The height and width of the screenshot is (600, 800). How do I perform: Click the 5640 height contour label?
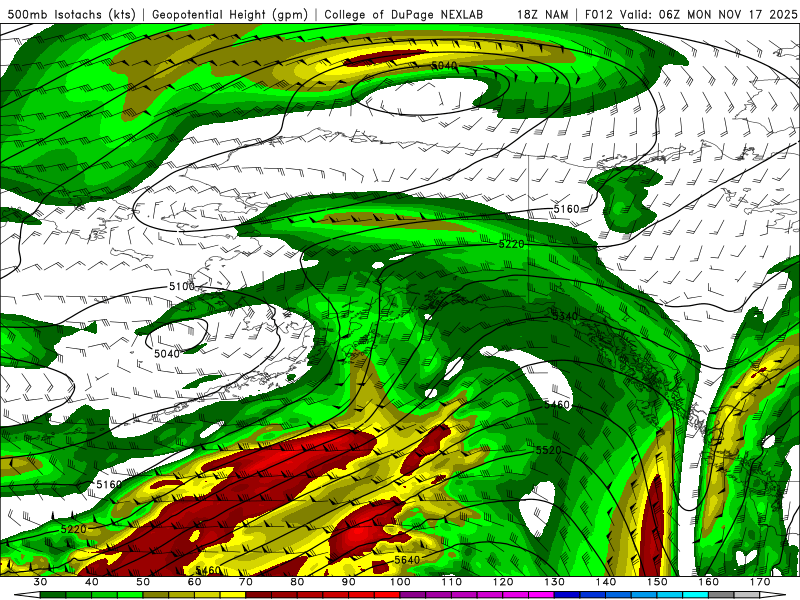407,560
